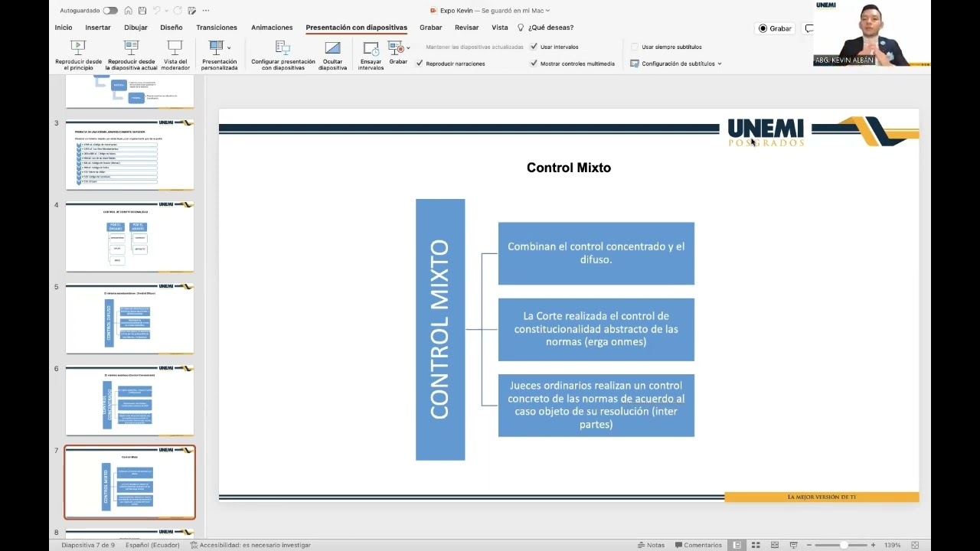Select the 'Combinan el control concentrado' box
Viewport: 980px width, 551px height.
coord(596,253)
